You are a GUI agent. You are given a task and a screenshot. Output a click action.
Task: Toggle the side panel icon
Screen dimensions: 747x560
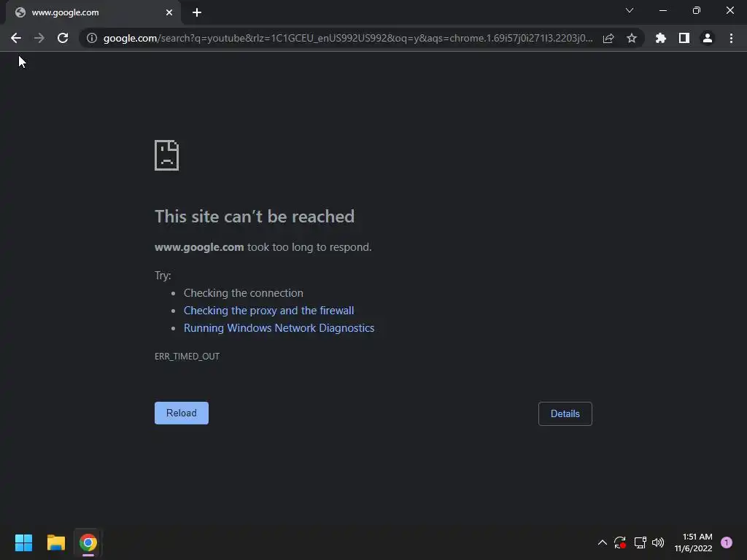684,38
